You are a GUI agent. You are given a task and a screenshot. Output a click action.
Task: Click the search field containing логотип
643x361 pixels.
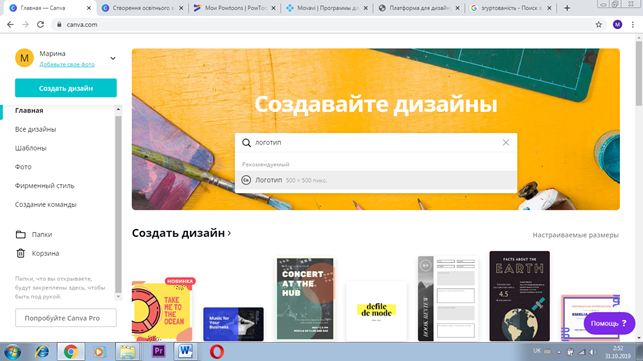[376, 142]
